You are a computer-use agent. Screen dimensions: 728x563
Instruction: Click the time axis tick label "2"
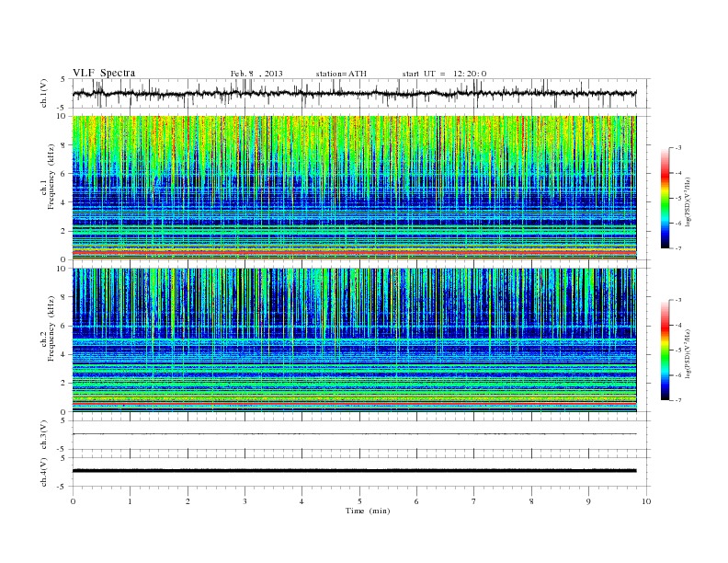click(188, 501)
